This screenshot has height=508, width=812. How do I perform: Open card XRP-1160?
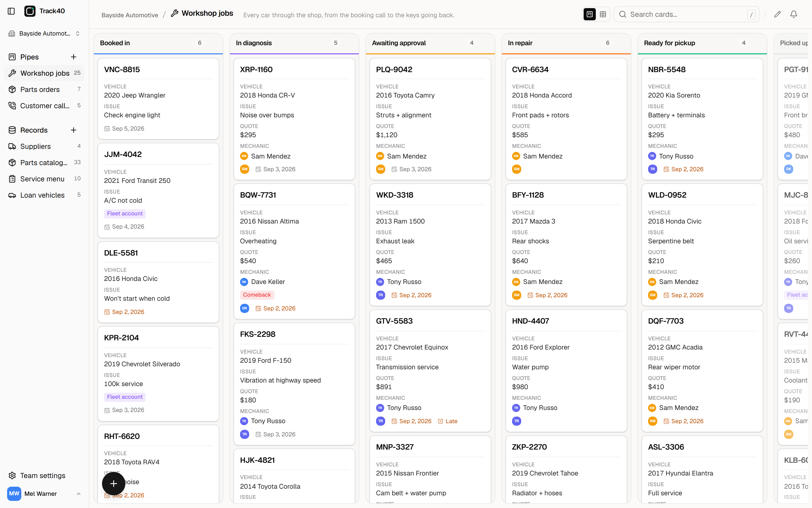(294, 119)
